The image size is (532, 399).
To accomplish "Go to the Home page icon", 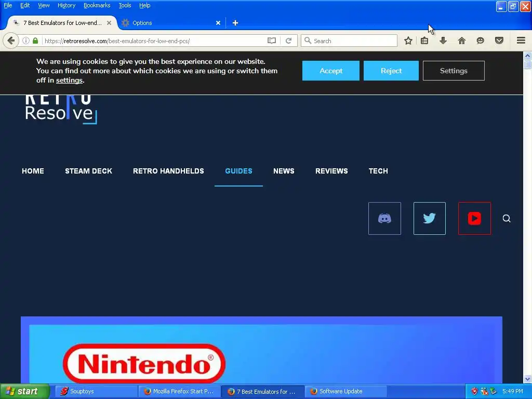I will (461, 41).
